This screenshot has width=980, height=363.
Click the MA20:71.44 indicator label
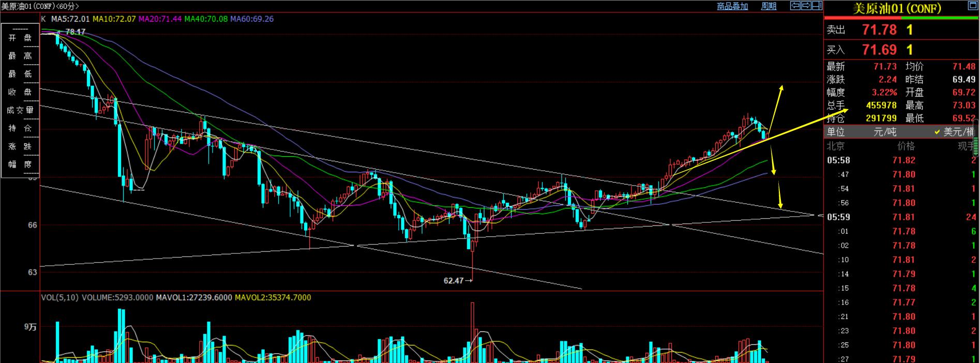click(160, 19)
